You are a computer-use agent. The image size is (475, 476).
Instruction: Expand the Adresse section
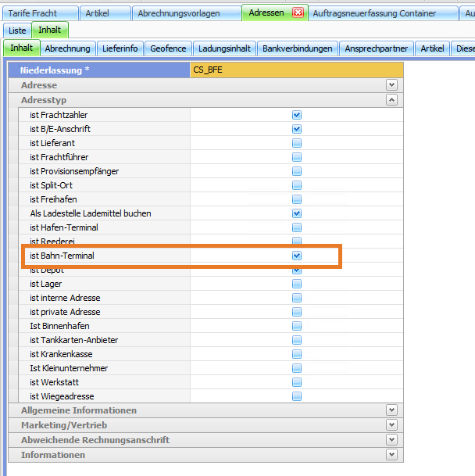pyautogui.click(x=391, y=85)
